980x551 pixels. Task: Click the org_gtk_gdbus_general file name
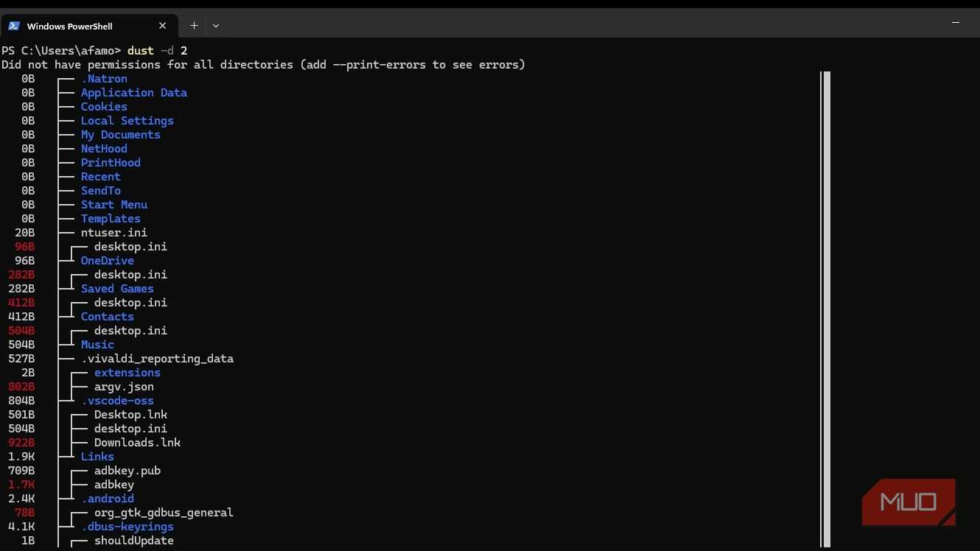pyautogui.click(x=164, y=513)
